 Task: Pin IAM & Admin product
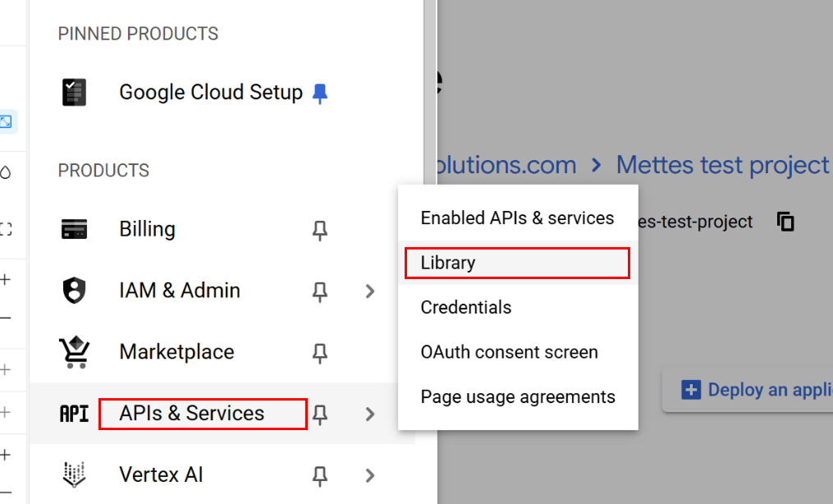320,292
